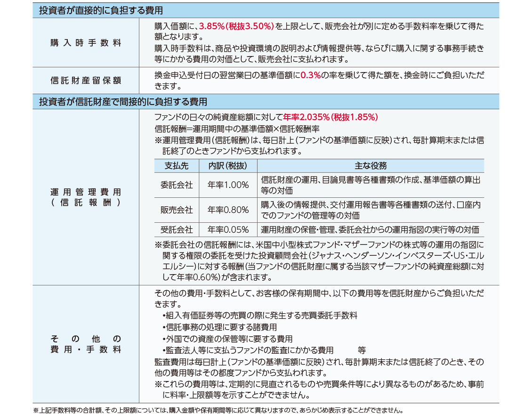Click the red 0.3% rate text
Screen dimensions: 532x414
pyautogui.click(x=310, y=76)
